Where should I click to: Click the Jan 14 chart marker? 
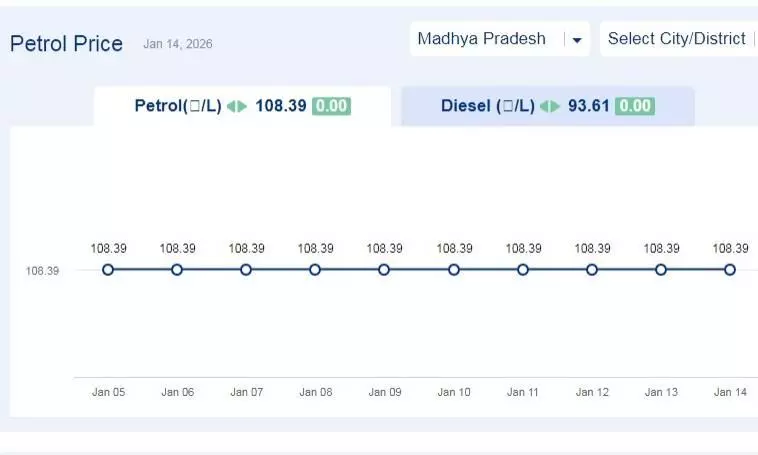730,269
